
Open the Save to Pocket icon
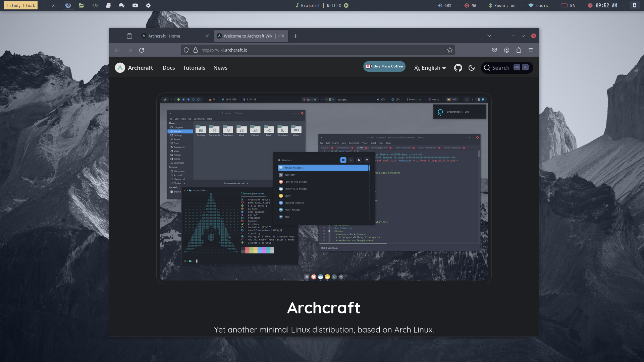tap(494, 50)
